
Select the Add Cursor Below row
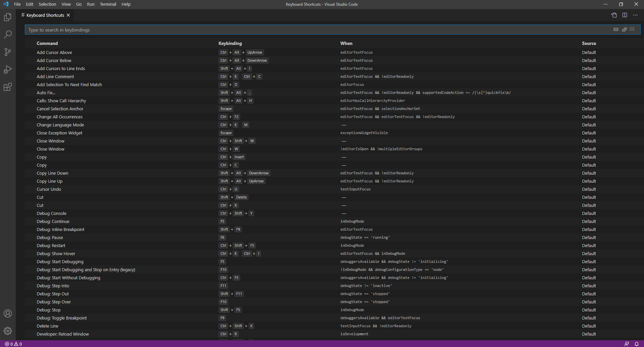tap(333, 60)
